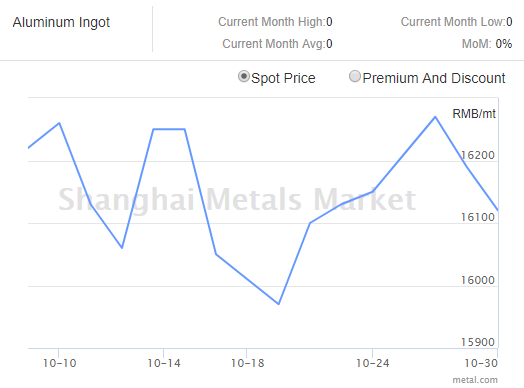The height and width of the screenshot is (388, 524).
Task: Click the Spot Price label text
Action: (x=283, y=78)
